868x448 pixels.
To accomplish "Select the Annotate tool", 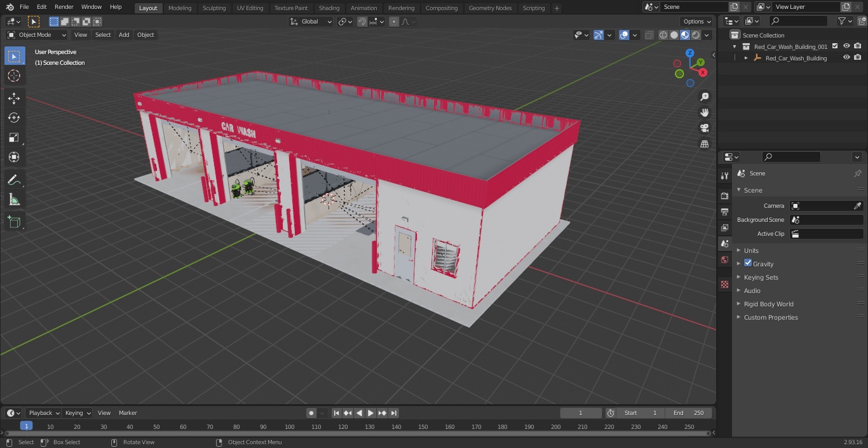I will click(14, 180).
